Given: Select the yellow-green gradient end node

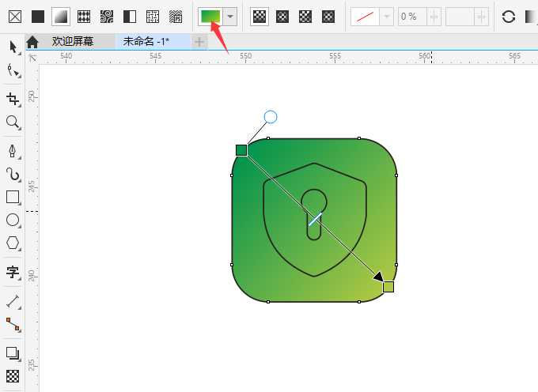Looking at the screenshot, I should [388, 286].
